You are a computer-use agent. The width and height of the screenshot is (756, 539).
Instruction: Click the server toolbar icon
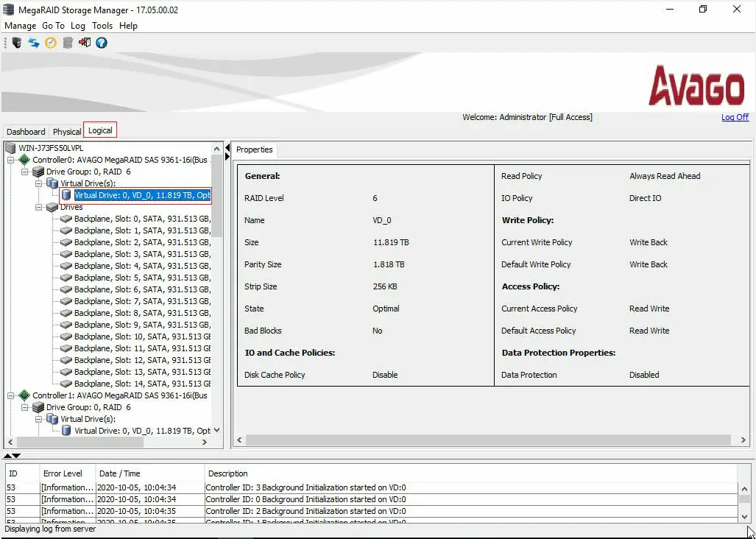click(16, 42)
